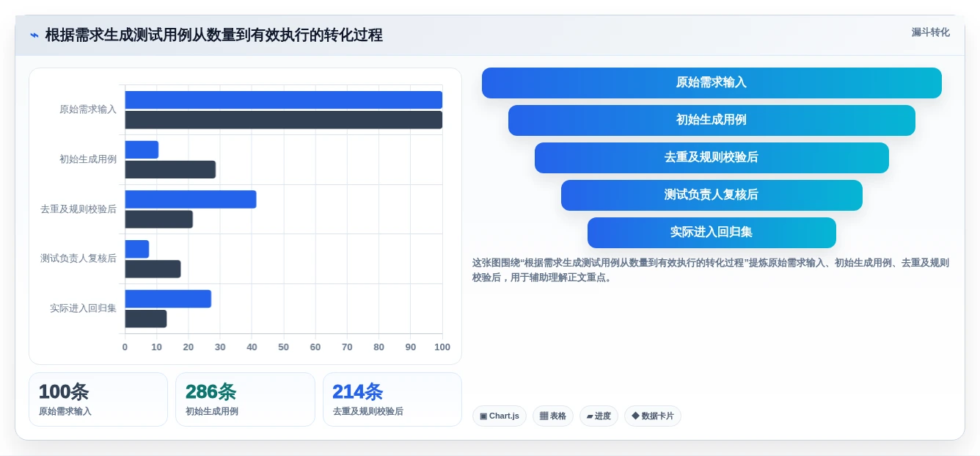Select the 原始需求输入 funnel stage
Image resolution: width=980 pixels, height=456 pixels.
(712, 83)
